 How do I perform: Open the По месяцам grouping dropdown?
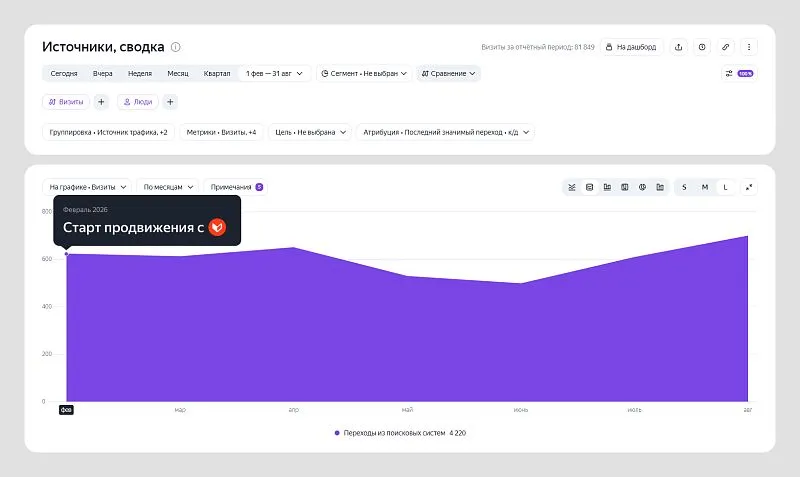click(x=168, y=187)
